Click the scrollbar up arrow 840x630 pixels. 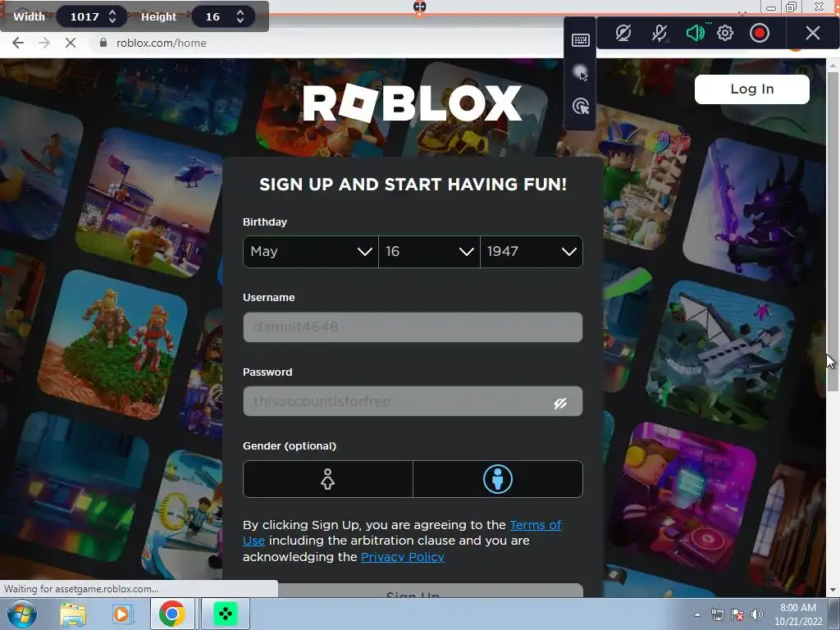pos(833,65)
